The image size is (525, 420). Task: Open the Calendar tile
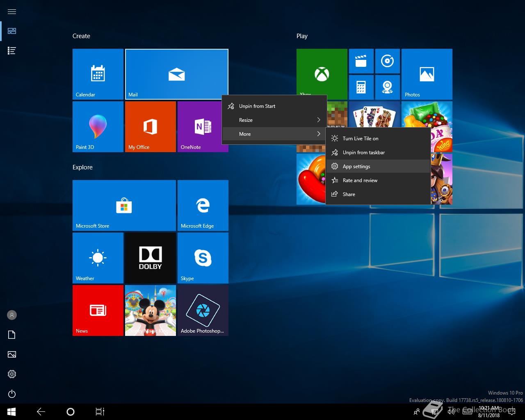98,74
